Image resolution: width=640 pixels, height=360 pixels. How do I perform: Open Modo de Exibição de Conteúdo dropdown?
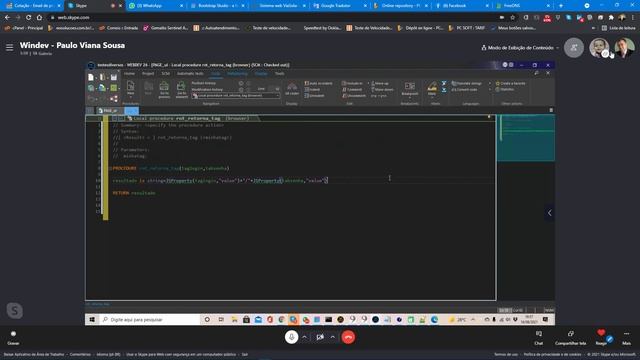point(520,48)
